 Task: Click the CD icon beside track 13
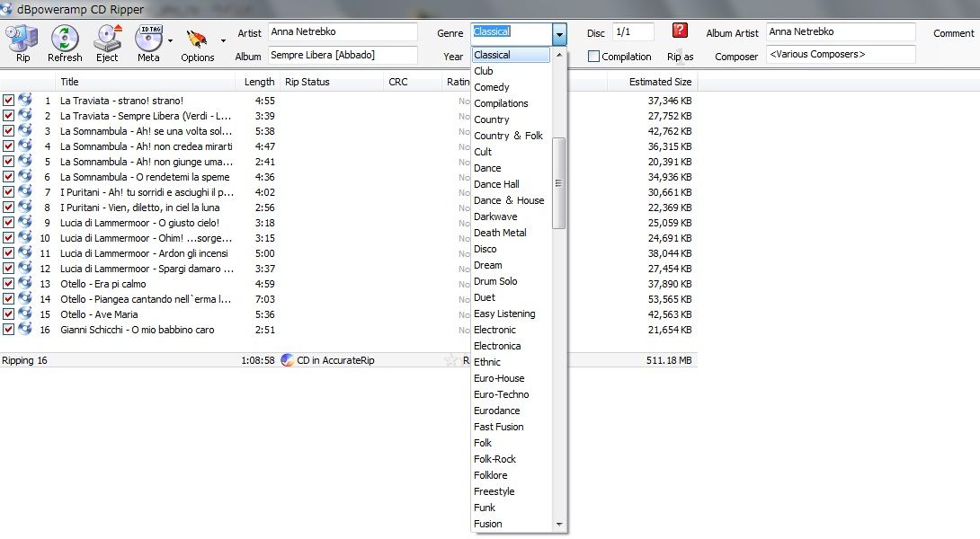coord(25,284)
